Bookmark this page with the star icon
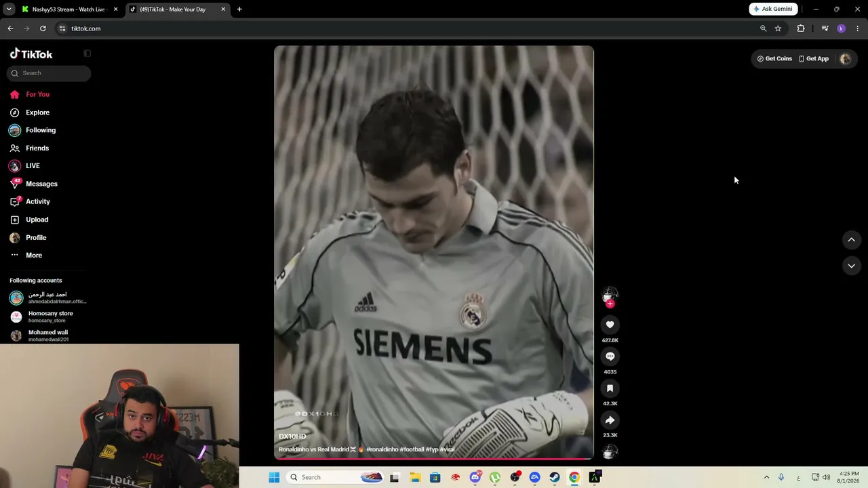The width and height of the screenshot is (868, 488). point(778,28)
